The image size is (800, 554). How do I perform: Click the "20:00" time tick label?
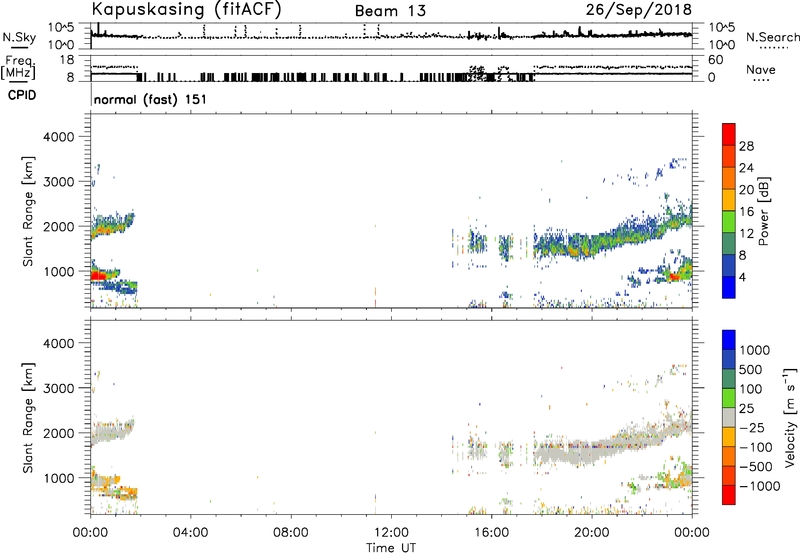pos(592,533)
